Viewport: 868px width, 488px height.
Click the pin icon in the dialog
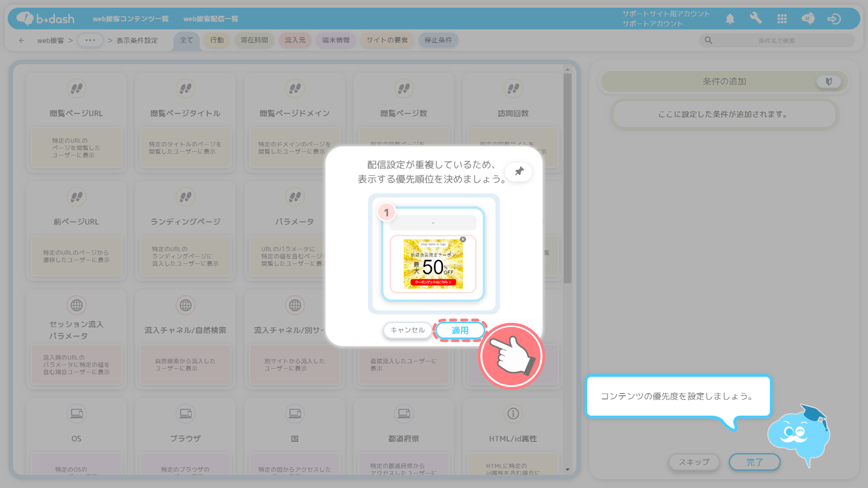(x=519, y=171)
